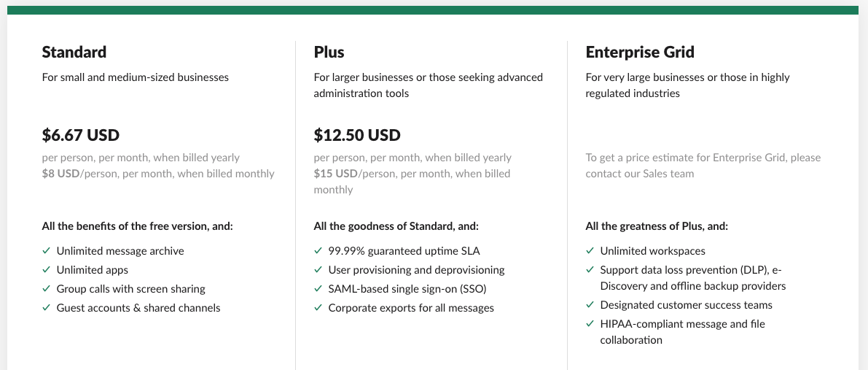
Task: Click the checkmark beside User provisioning and deprovisioning
Action: (x=318, y=269)
